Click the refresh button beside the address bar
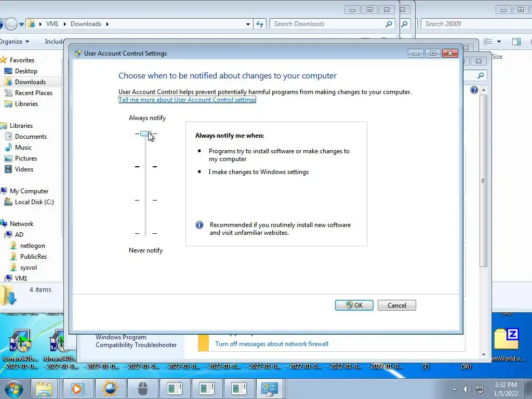The image size is (532, 399). coord(260,24)
